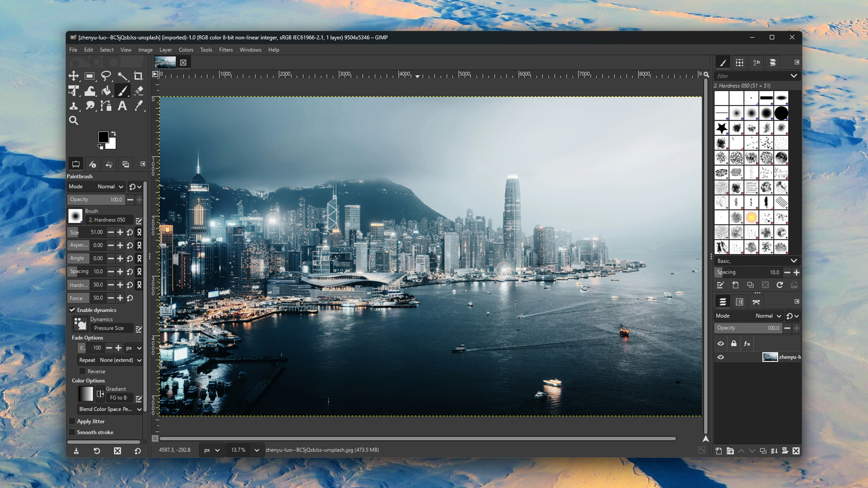The width and height of the screenshot is (868, 488).
Task: Uncheck the Enable dynamics checkbox
Action: (x=72, y=310)
